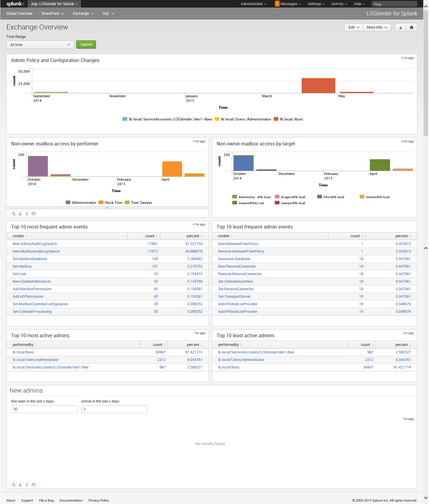
Task: Open the SQL navigation menu
Action: tap(108, 14)
